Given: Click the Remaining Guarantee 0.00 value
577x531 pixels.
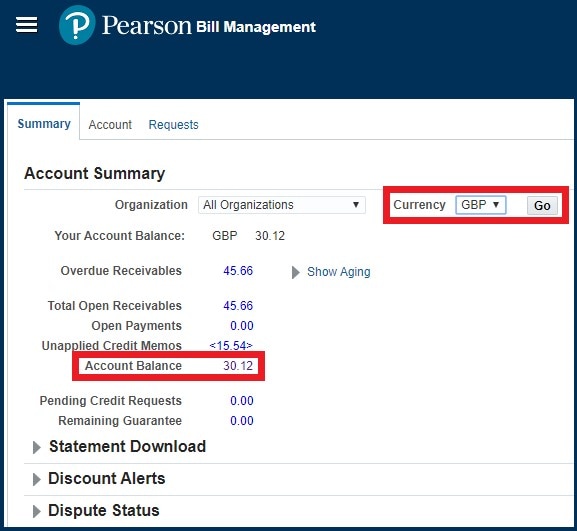Looking at the screenshot, I should [242, 421].
